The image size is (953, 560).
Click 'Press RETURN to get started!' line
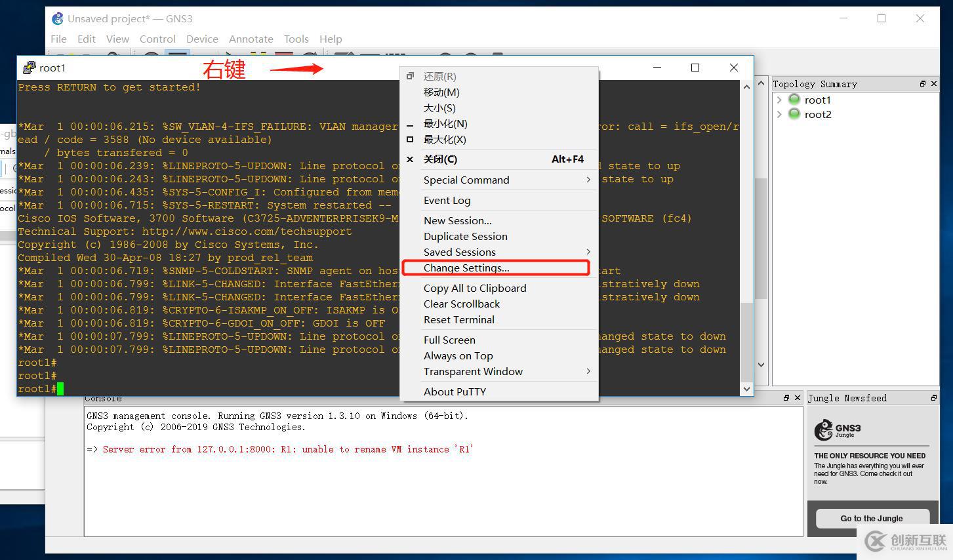click(110, 87)
